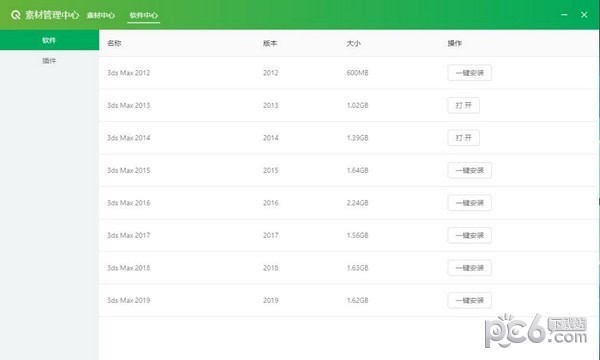The image size is (600, 360).
Task: Click the 1.02GB size value
Action: pyautogui.click(x=357, y=105)
